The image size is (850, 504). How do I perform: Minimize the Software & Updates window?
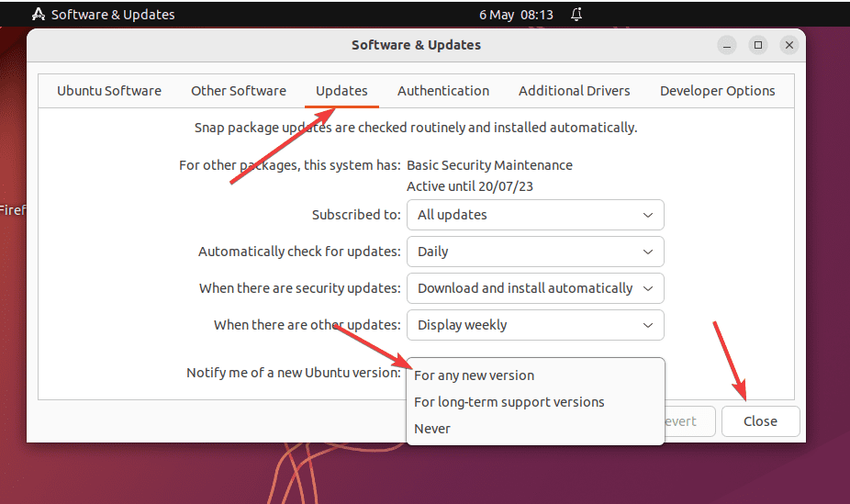pos(727,46)
